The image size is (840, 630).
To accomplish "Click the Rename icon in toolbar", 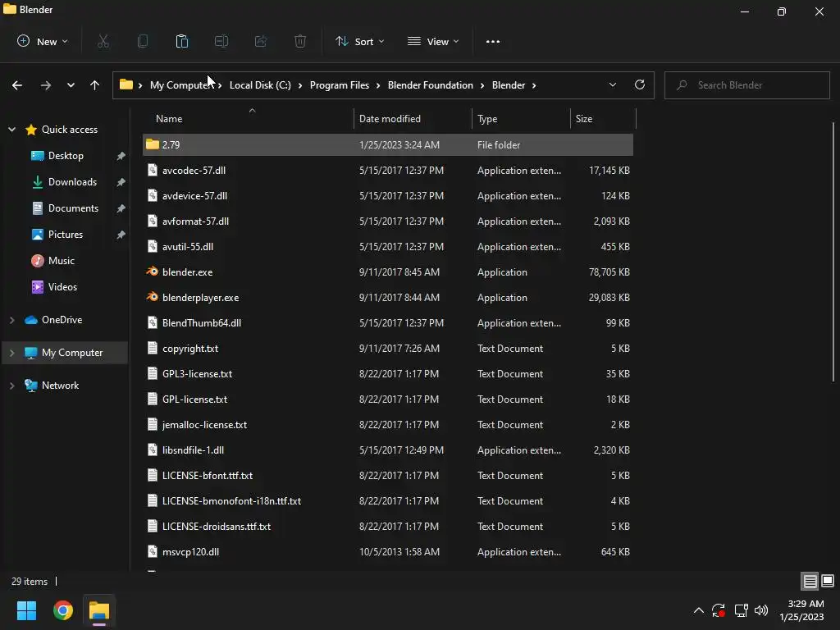I will 221,41.
